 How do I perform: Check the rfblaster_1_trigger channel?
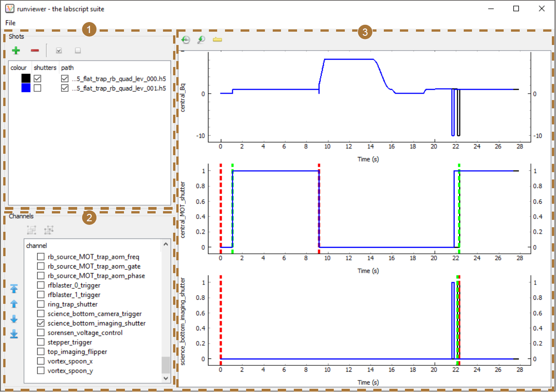click(x=41, y=295)
